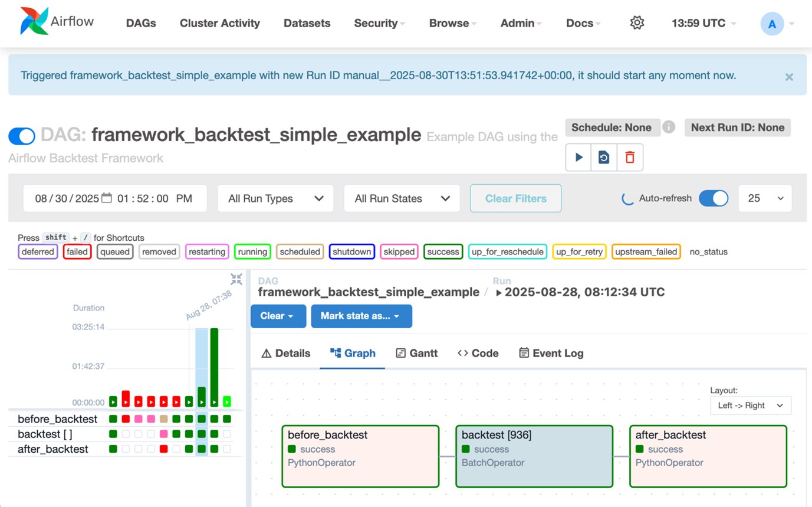
Task: Click the red square in the before_backtest row
Action: tap(126, 419)
